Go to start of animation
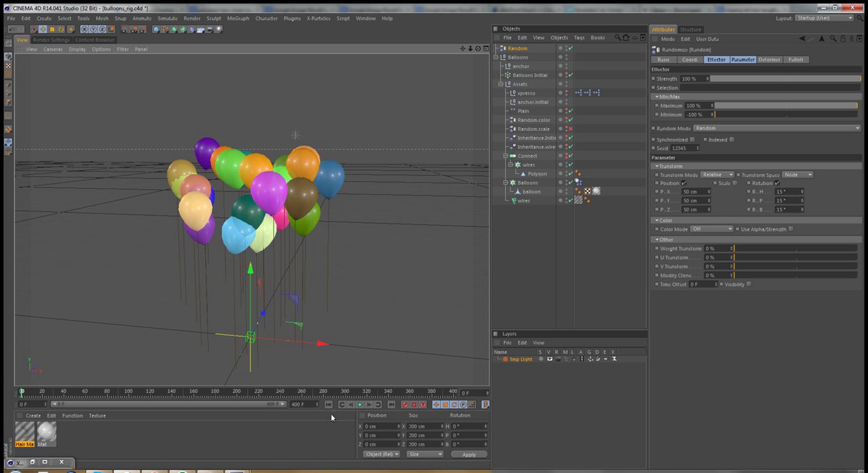Viewport: 868px width, 473px height. 328,404
